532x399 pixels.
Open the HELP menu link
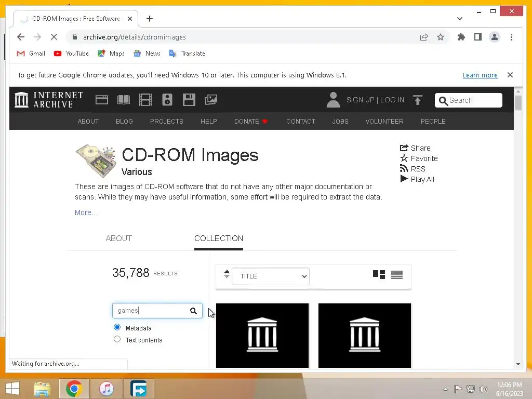pos(209,121)
